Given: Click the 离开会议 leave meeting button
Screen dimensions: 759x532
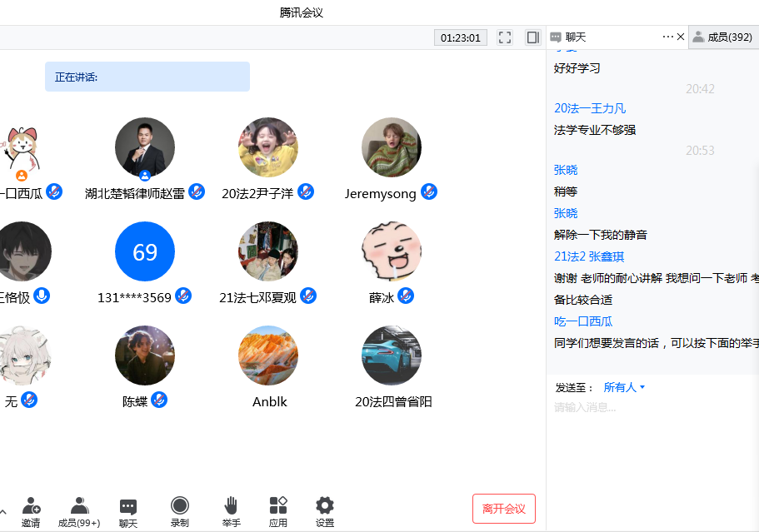Looking at the screenshot, I should pos(503,509).
